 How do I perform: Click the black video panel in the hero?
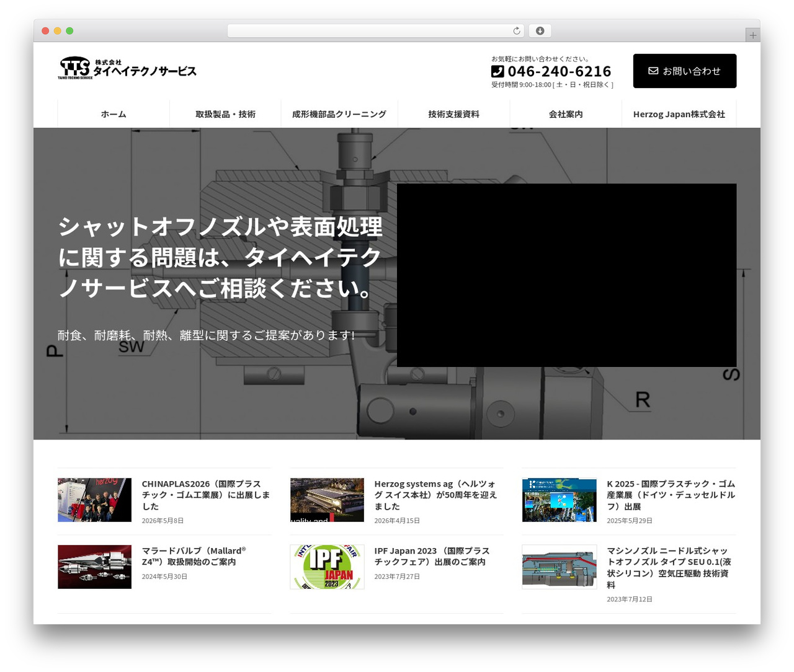click(x=567, y=275)
